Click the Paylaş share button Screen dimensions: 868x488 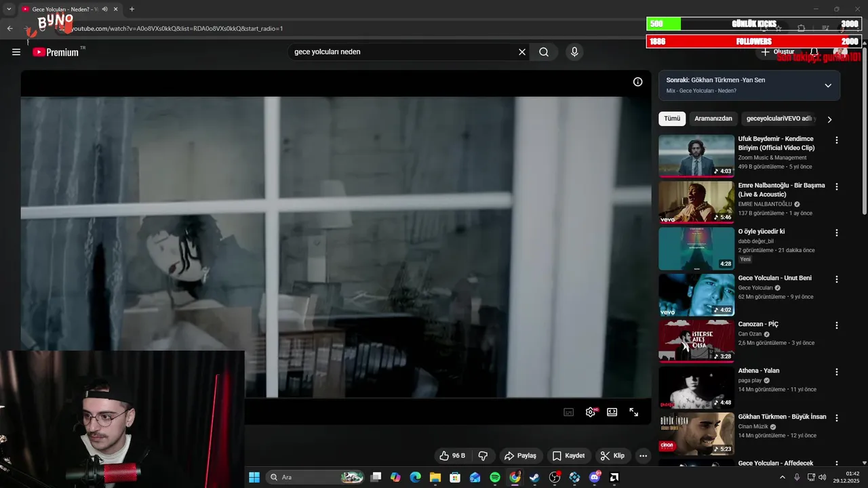(520, 455)
